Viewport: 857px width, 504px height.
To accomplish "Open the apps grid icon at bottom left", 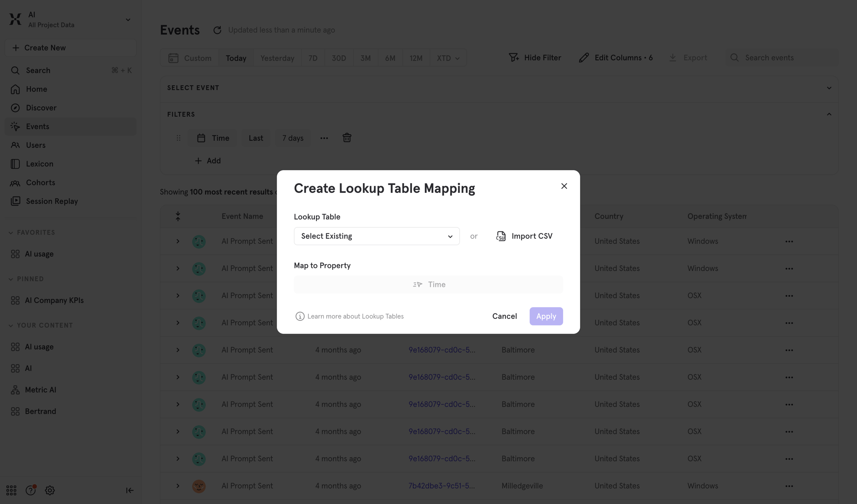I will pos(11,490).
